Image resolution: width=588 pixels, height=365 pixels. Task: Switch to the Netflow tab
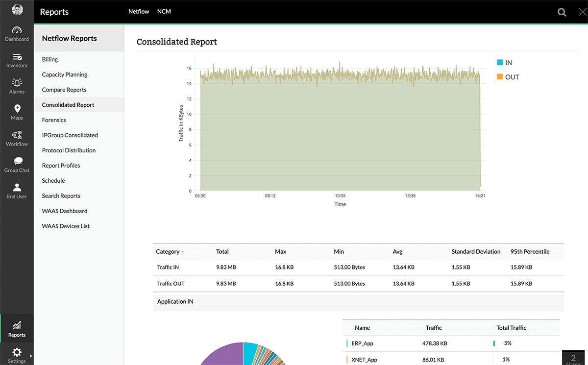pyautogui.click(x=139, y=11)
